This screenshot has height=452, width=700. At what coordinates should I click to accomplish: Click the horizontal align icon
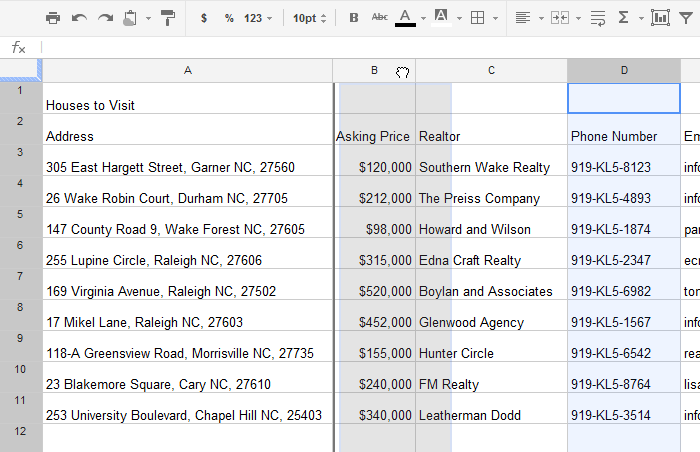point(523,18)
